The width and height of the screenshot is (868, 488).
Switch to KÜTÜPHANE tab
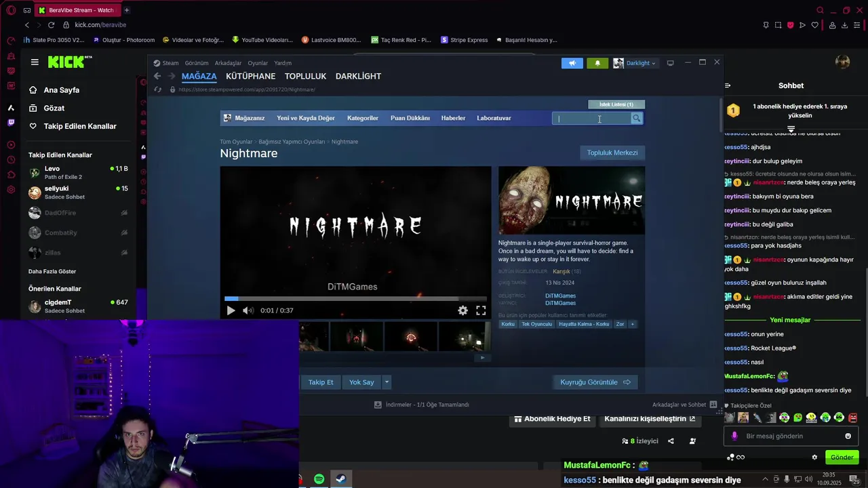(x=251, y=76)
